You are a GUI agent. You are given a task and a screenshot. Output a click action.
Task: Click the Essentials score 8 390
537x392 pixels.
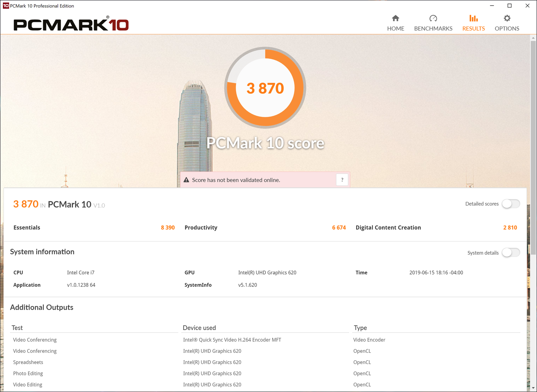tap(168, 228)
